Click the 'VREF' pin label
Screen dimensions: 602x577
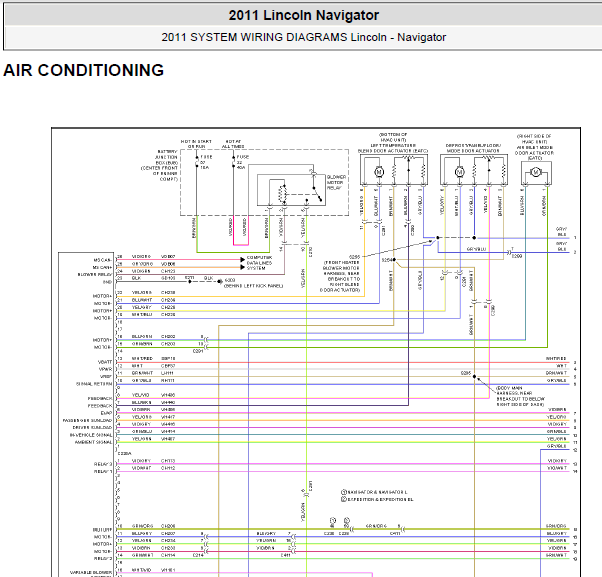tap(106, 377)
